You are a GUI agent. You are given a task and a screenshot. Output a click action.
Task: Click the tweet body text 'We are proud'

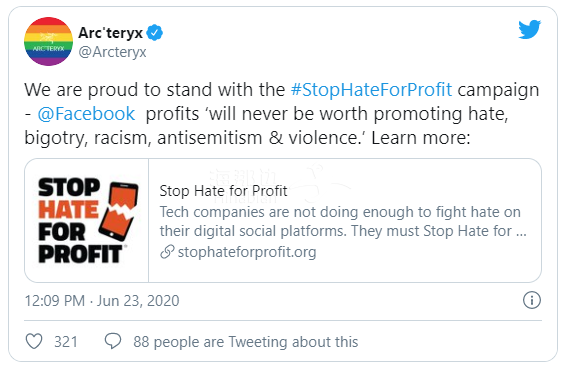click(x=82, y=90)
